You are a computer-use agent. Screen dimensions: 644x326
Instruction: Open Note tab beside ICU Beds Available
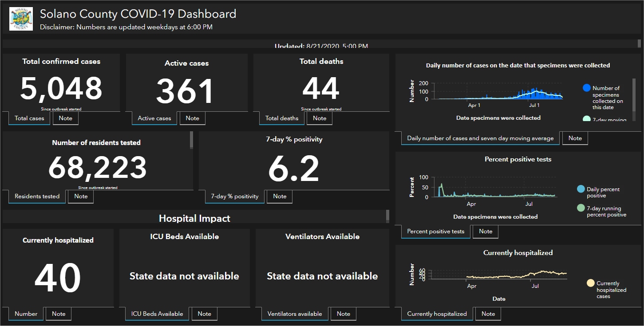(x=204, y=314)
